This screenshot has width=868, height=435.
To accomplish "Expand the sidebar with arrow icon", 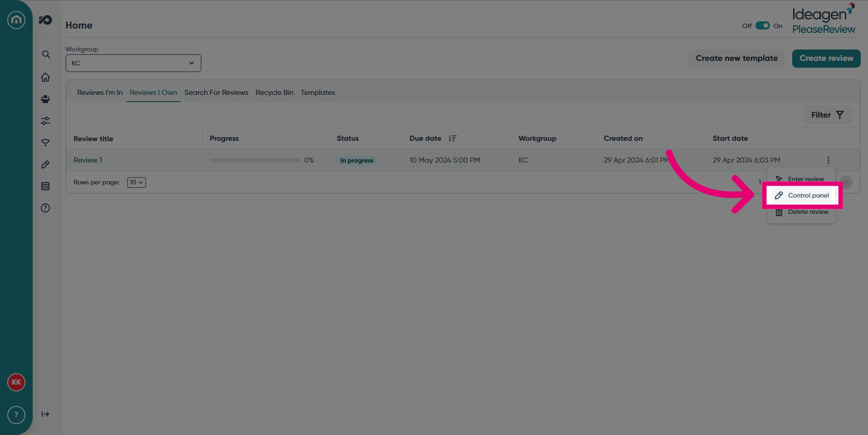I will coord(45,414).
